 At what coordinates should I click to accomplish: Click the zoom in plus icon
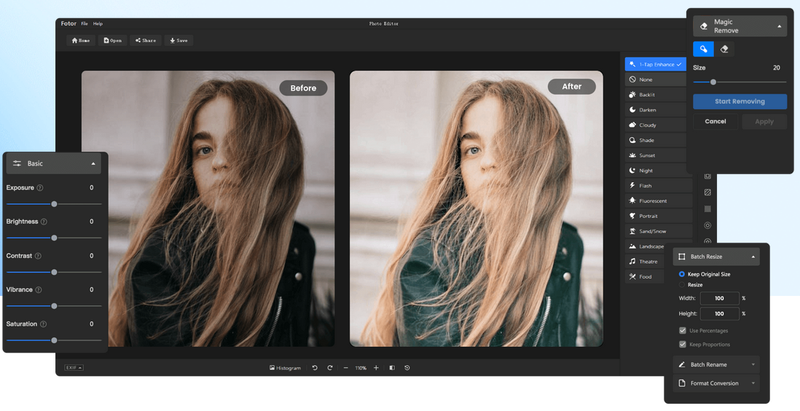(x=376, y=368)
